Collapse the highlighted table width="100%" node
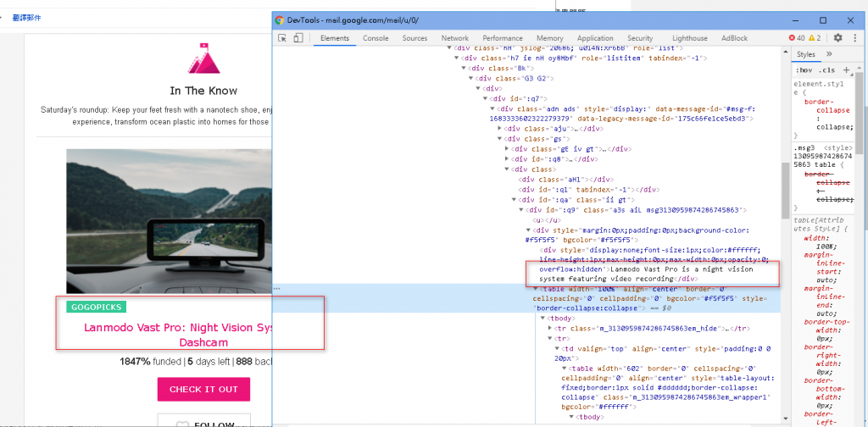The image size is (868, 427). point(536,289)
